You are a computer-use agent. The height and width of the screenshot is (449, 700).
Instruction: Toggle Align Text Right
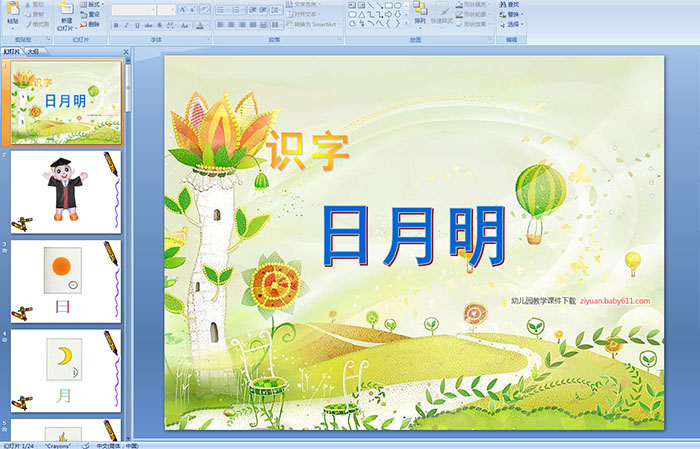(x=242, y=25)
